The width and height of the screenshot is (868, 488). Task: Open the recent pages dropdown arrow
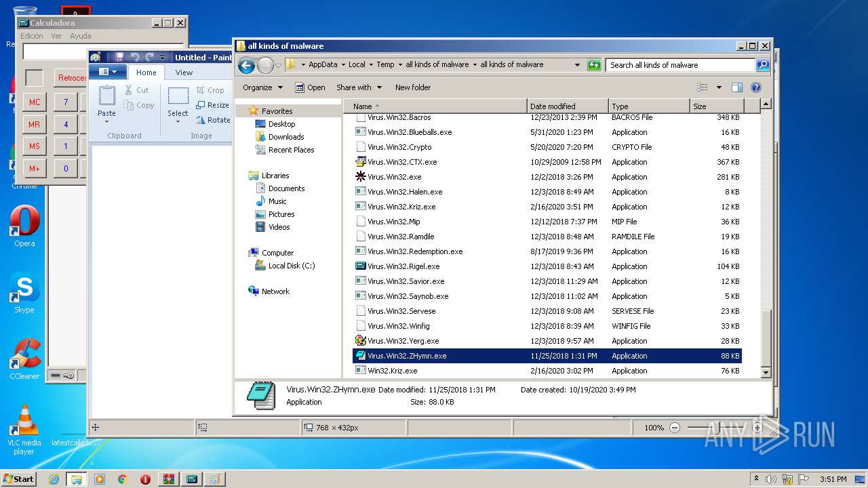(278, 66)
